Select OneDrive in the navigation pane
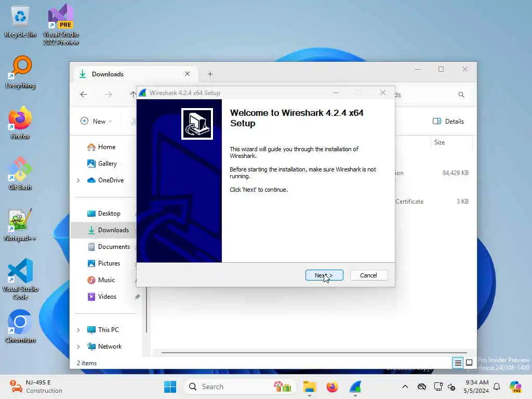The width and height of the screenshot is (532, 399). [105, 180]
